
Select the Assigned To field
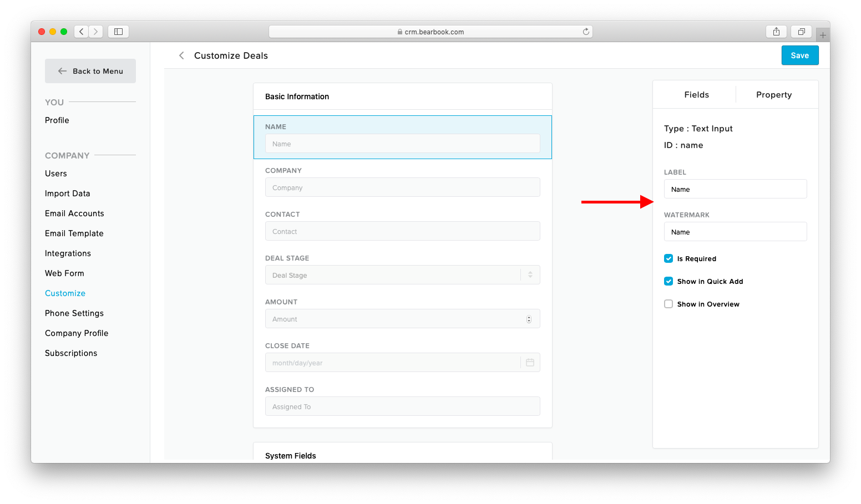click(403, 406)
